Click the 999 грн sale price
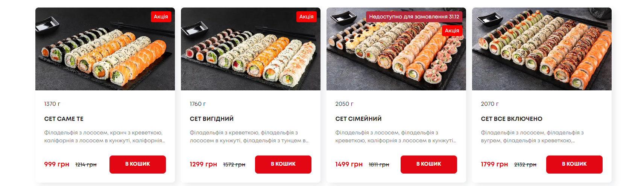Screen dimensions: 644x186 click(57, 164)
